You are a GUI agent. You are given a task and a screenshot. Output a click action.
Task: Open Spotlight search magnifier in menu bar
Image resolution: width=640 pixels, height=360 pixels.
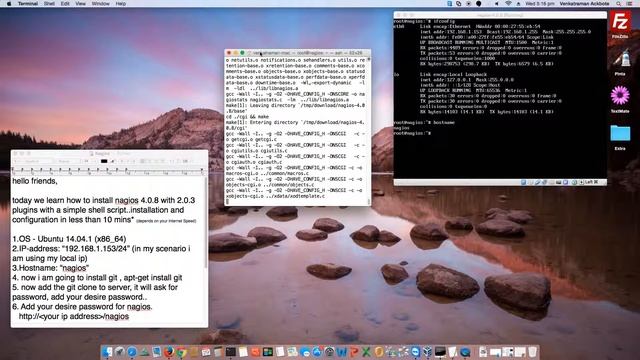[619, 3]
